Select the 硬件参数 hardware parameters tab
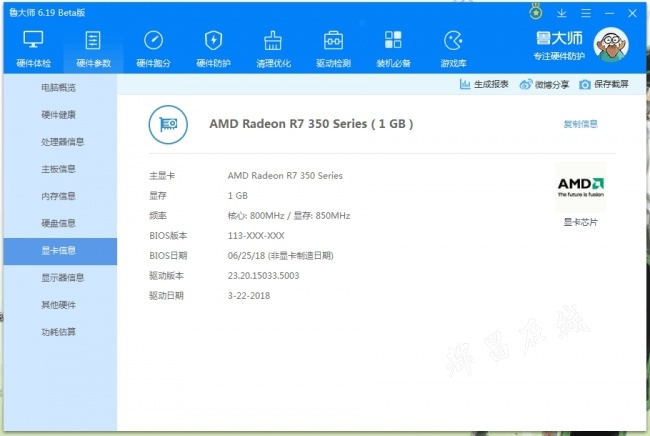 93,49
